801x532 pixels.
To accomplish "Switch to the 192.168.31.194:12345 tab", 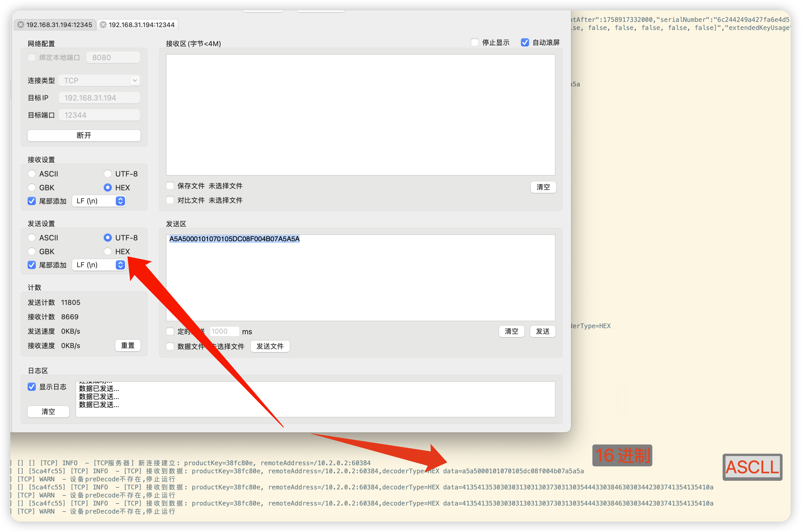I will (59, 25).
